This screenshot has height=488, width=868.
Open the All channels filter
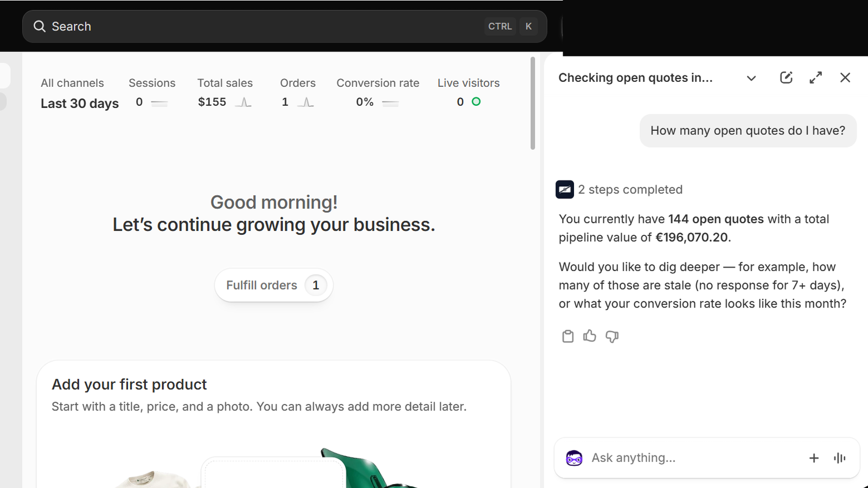coord(72,83)
